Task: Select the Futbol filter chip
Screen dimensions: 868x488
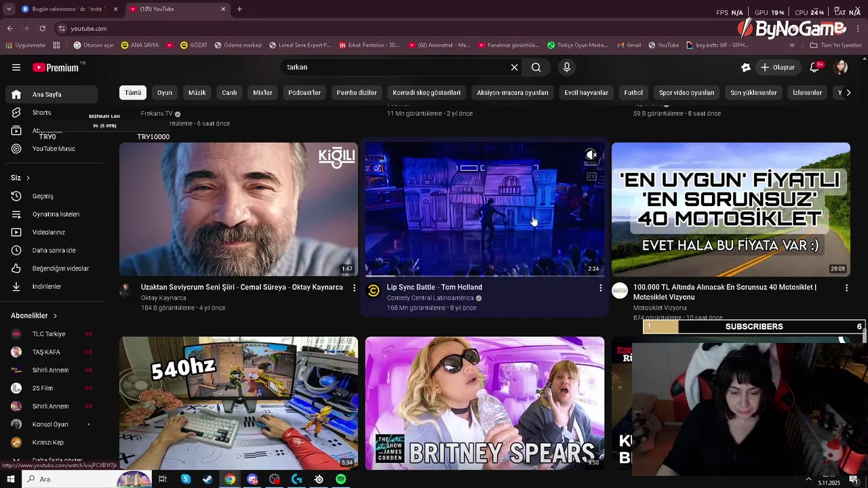Action: pos(633,93)
